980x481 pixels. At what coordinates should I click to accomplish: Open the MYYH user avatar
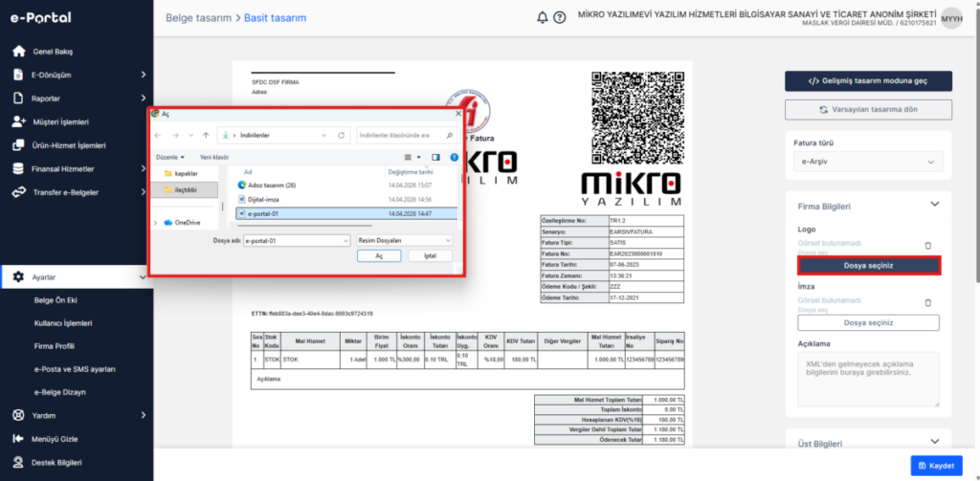click(951, 17)
